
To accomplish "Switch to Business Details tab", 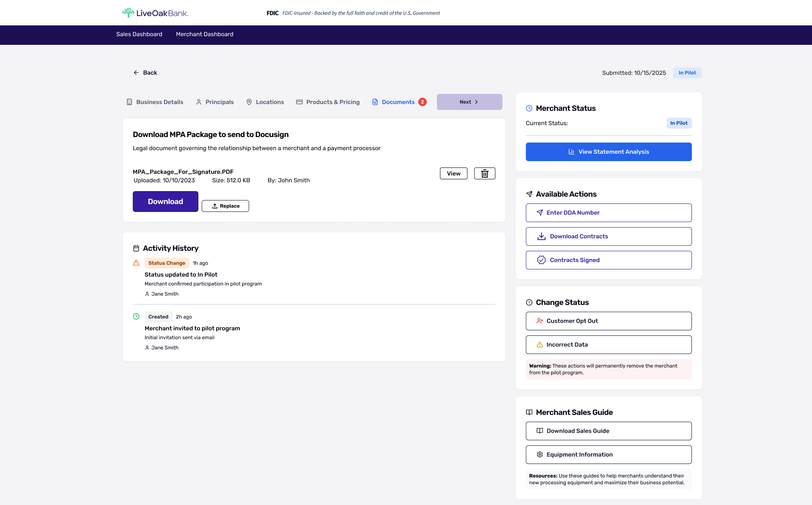I will [x=155, y=102].
